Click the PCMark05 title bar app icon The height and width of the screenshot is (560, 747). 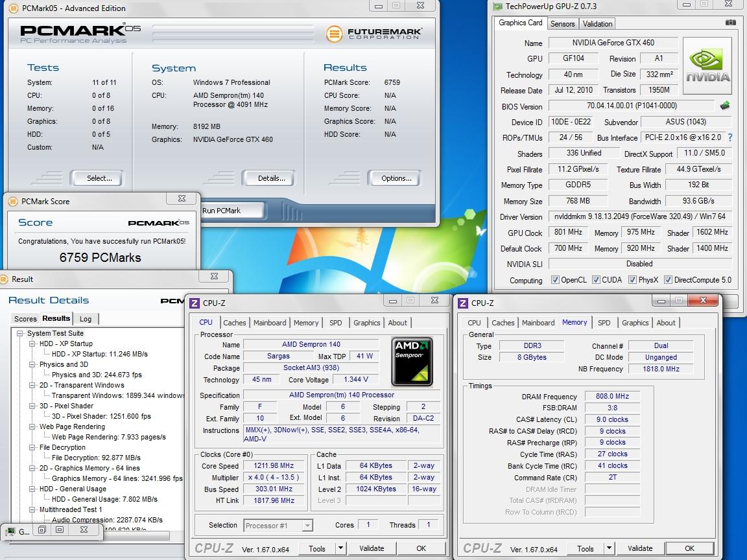(x=14, y=8)
